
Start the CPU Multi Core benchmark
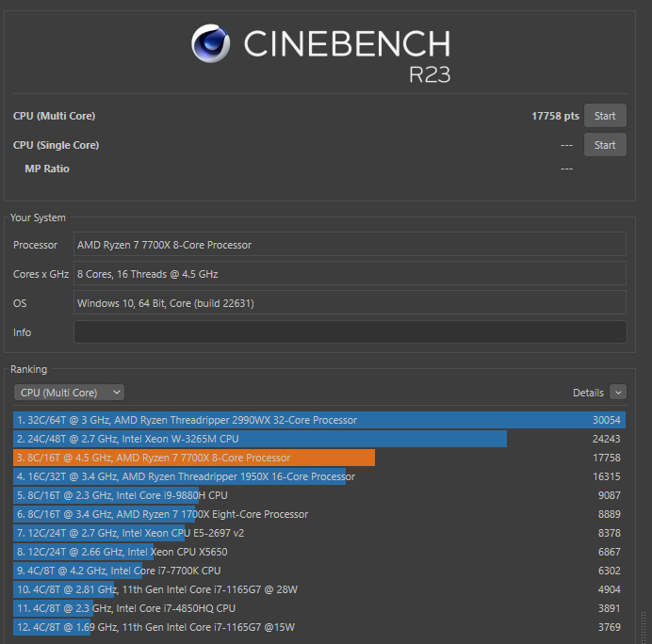[x=605, y=116]
